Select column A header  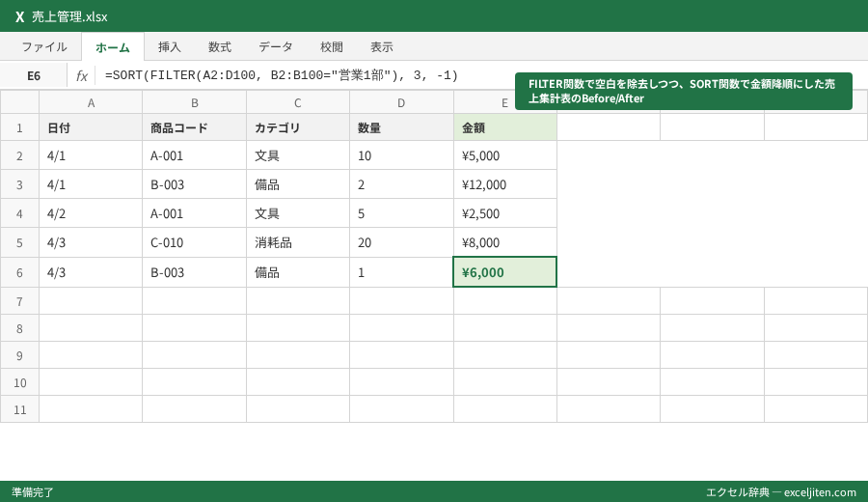(91, 102)
